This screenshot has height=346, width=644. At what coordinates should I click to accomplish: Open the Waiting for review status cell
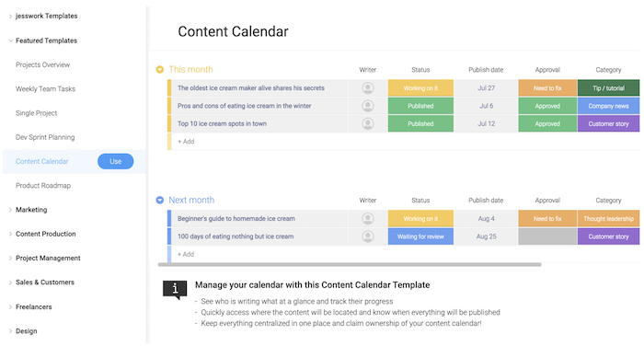click(x=420, y=236)
